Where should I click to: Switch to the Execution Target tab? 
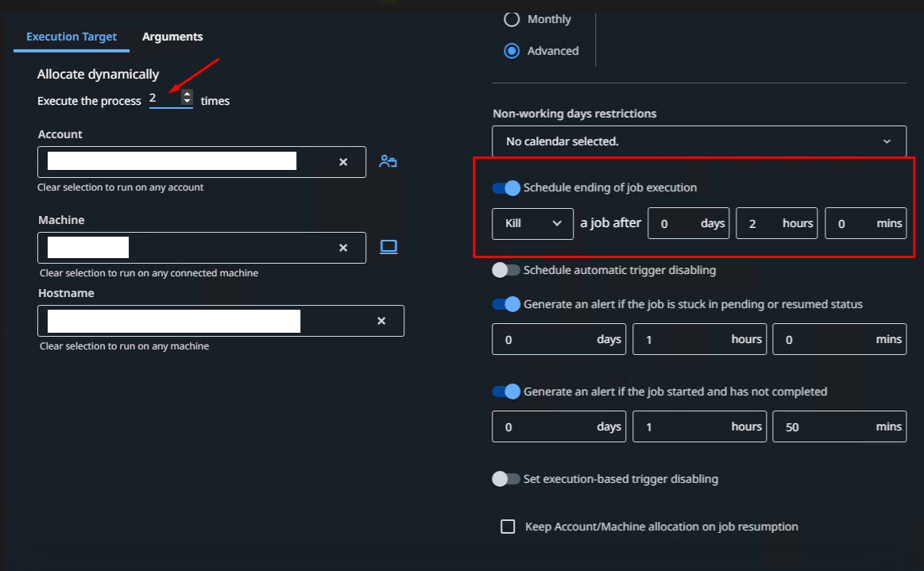(71, 37)
